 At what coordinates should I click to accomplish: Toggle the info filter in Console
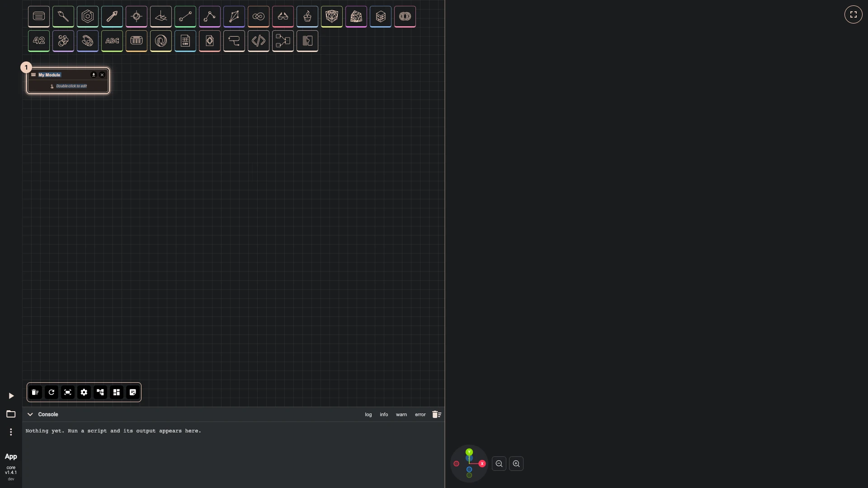click(384, 415)
